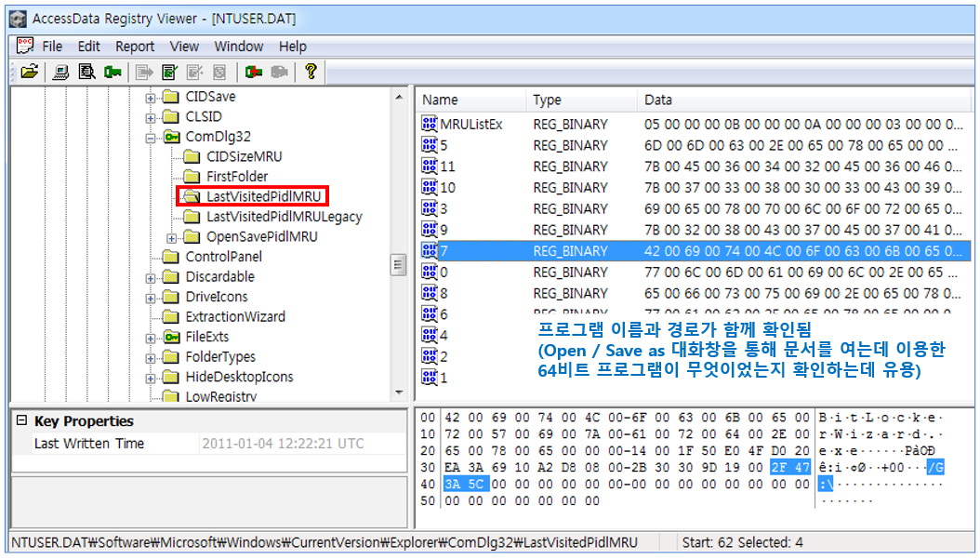Select the CIDSizeMRU key
980x559 pixels.
coord(245,156)
